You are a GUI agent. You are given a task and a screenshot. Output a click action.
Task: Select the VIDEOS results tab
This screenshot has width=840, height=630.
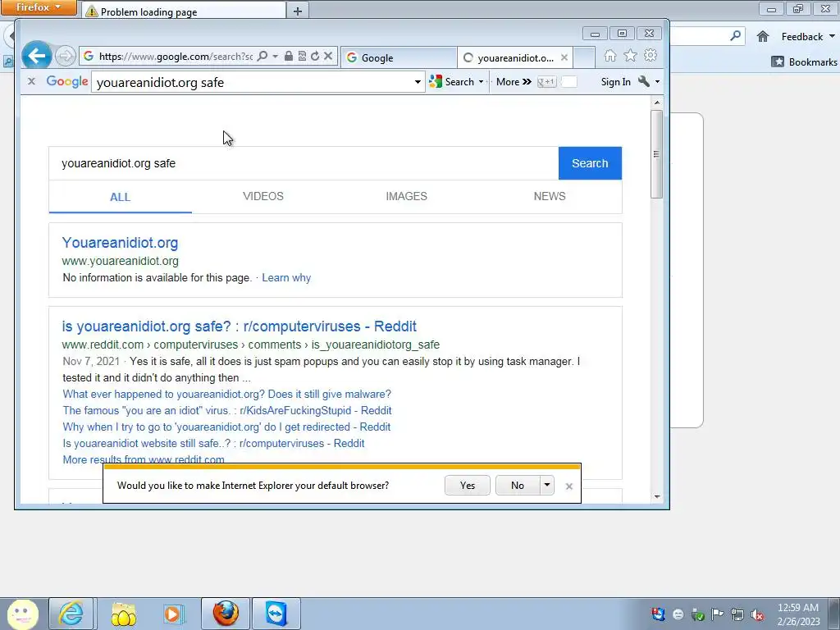(263, 196)
